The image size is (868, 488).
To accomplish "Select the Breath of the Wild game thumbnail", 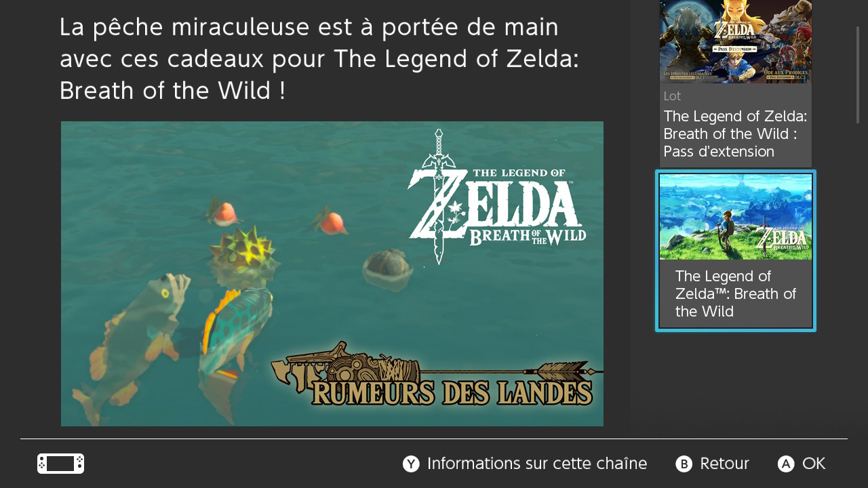I will (736, 217).
